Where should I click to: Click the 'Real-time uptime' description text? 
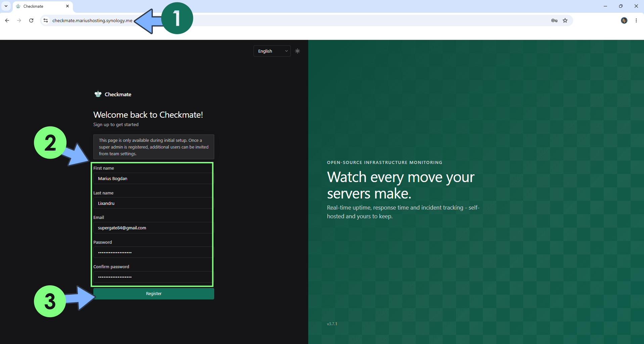pos(403,212)
